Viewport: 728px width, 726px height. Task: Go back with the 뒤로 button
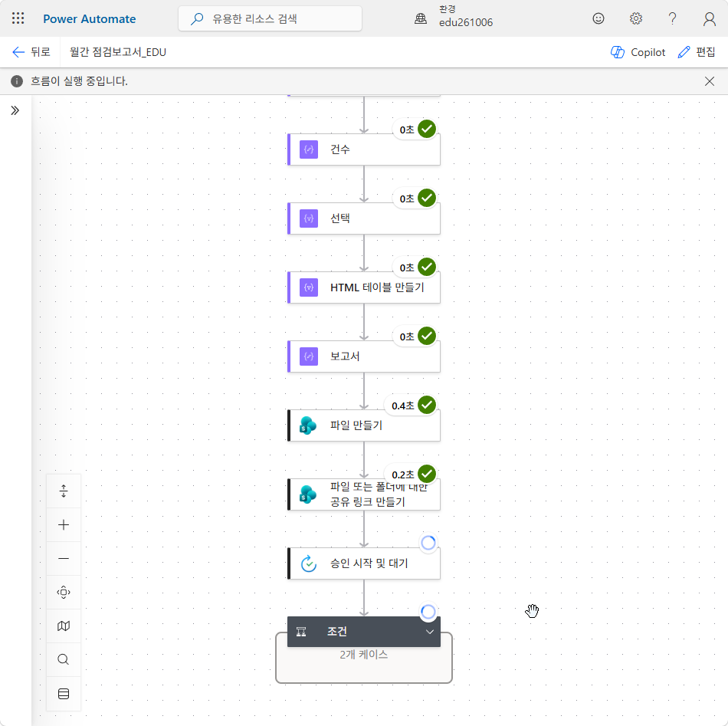(x=31, y=52)
